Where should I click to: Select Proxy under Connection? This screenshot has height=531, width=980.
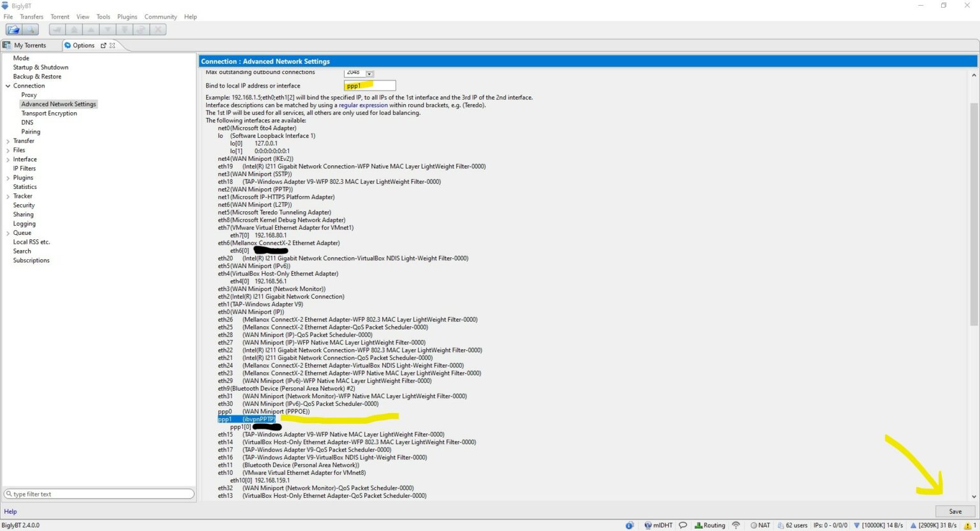[x=29, y=95]
